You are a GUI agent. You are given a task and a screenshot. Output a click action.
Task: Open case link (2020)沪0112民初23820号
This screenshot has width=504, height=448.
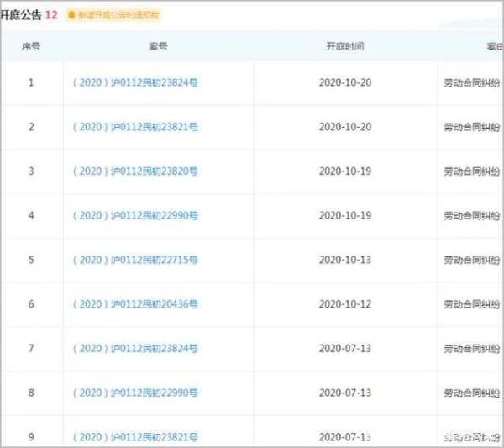coord(135,171)
